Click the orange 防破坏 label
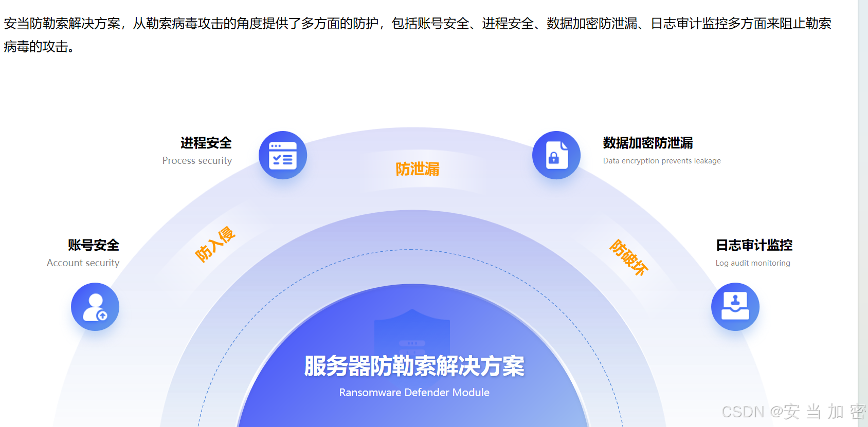The height and width of the screenshot is (427, 868). coord(629,257)
